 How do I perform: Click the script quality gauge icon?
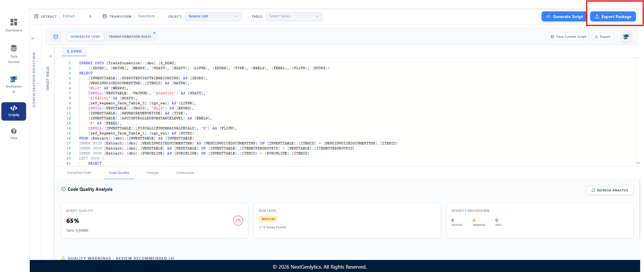238,221
